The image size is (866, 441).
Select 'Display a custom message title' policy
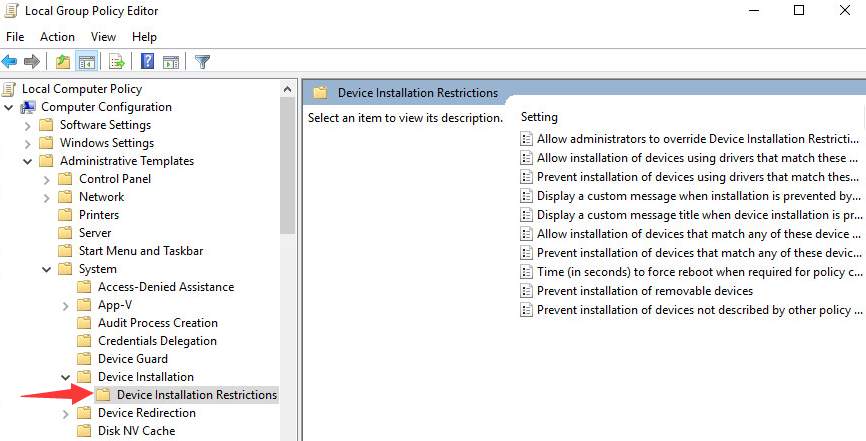pyautogui.click(x=693, y=215)
